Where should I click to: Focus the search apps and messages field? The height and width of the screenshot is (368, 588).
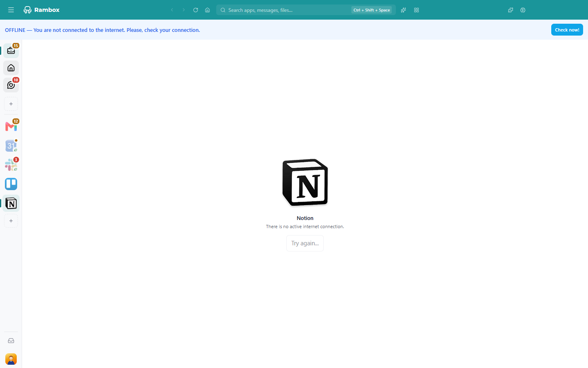(x=306, y=10)
